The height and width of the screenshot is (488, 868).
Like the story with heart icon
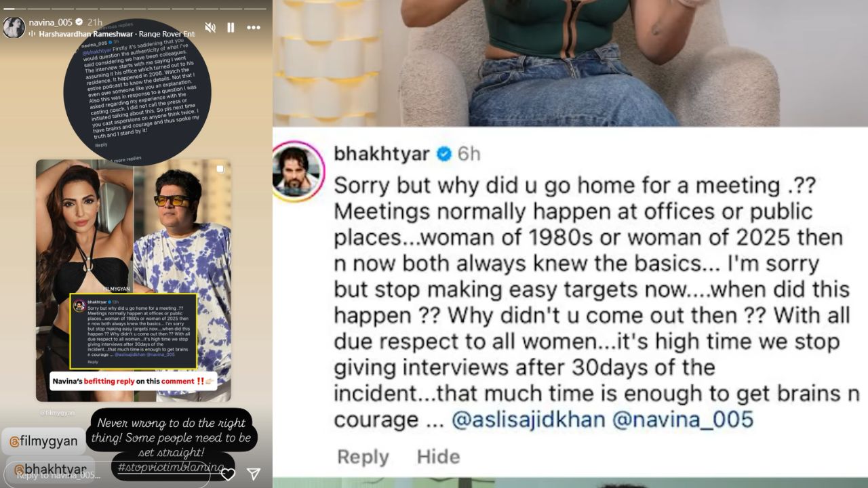tap(228, 474)
